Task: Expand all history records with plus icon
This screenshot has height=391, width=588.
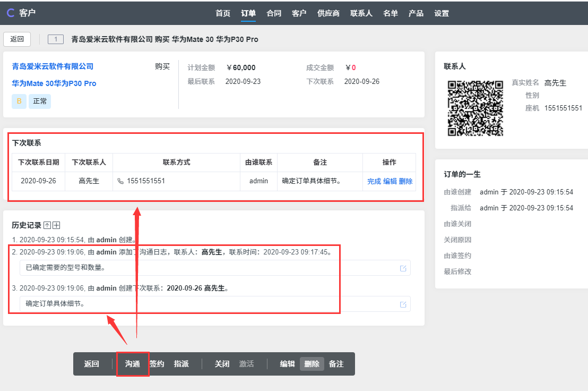Action: click(x=56, y=225)
